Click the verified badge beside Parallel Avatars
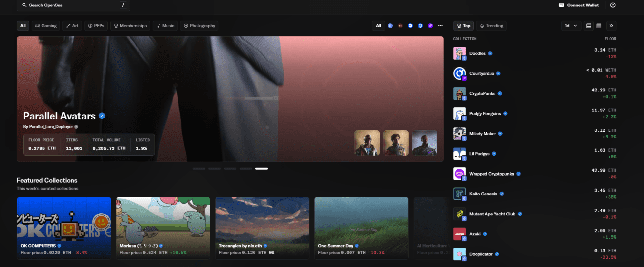644x267 pixels. [x=102, y=116]
